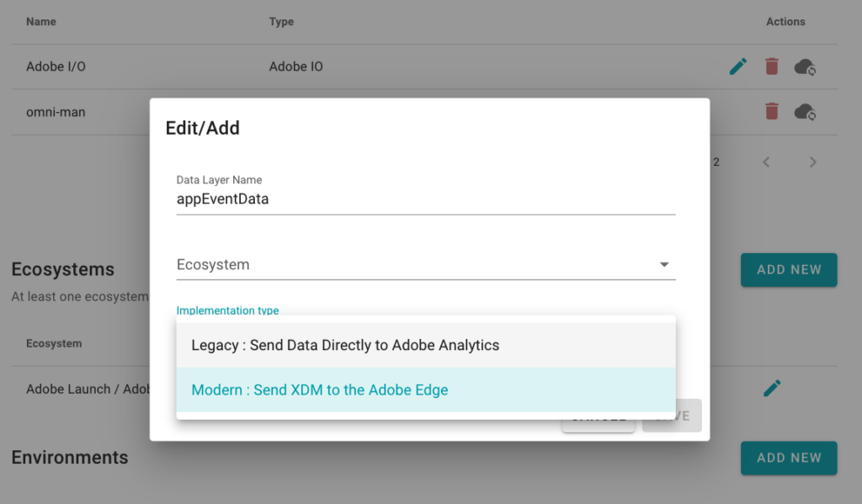Select page 2 in the pagination
Screen dimensions: 862x504
point(716,162)
